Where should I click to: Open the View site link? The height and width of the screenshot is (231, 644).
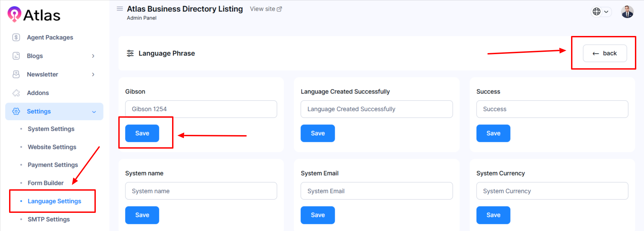coord(266,9)
